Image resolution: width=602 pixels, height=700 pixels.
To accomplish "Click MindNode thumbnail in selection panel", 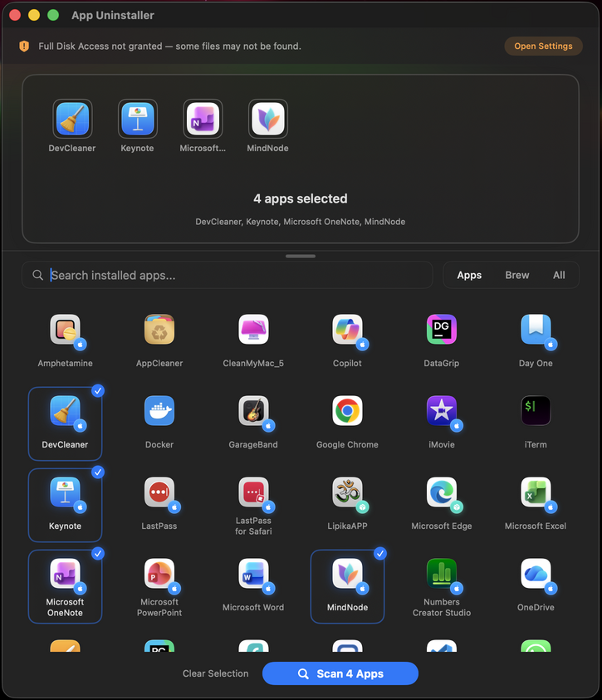I will (x=267, y=119).
